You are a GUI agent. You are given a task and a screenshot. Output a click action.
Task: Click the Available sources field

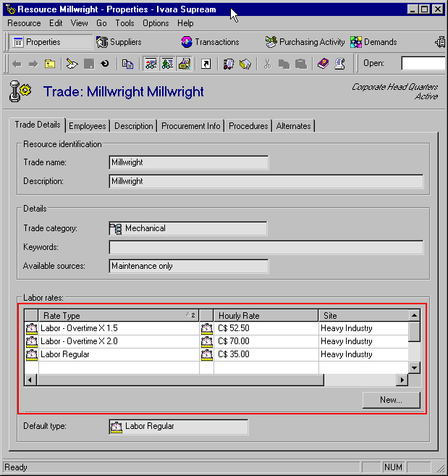pyautogui.click(x=188, y=266)
